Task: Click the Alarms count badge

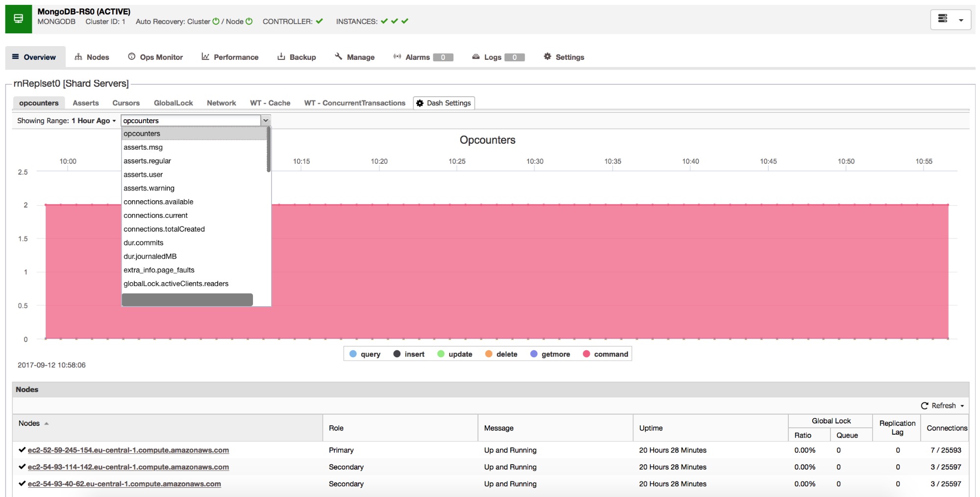Action: coord(443,57)
